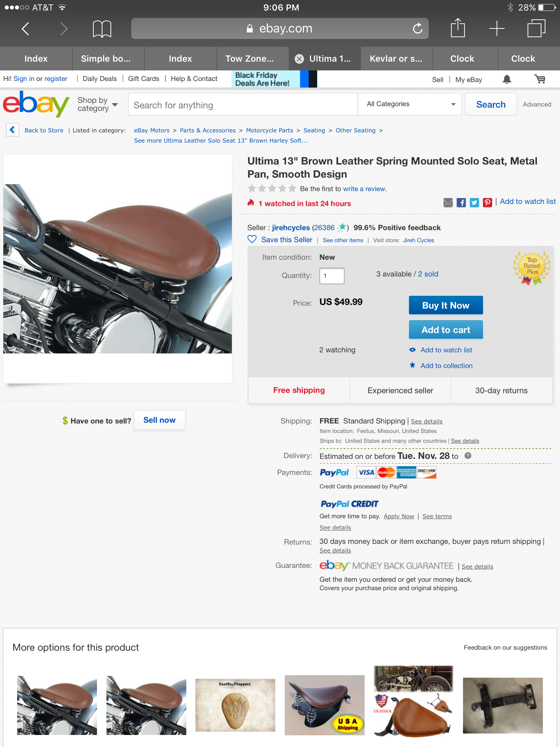This screenshot has width=560, height=747.
Task: Toggle Save this Seller heart
Action: (x=252, y=239)
